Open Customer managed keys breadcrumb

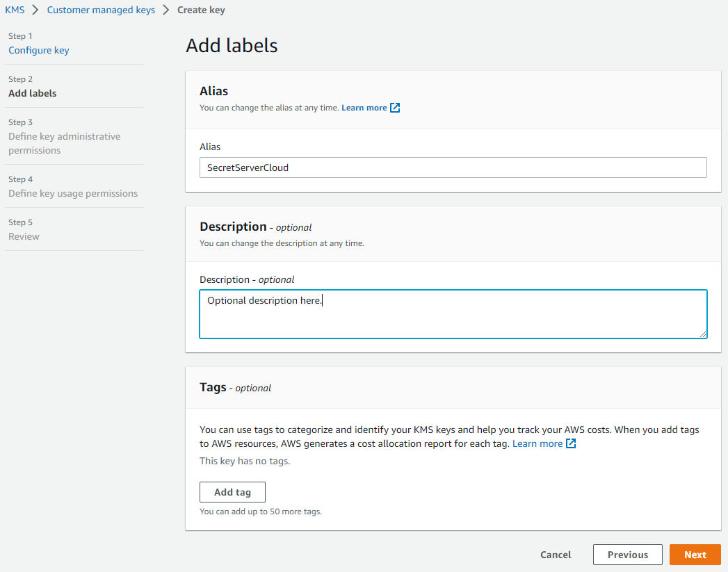(x=101, y=10)
